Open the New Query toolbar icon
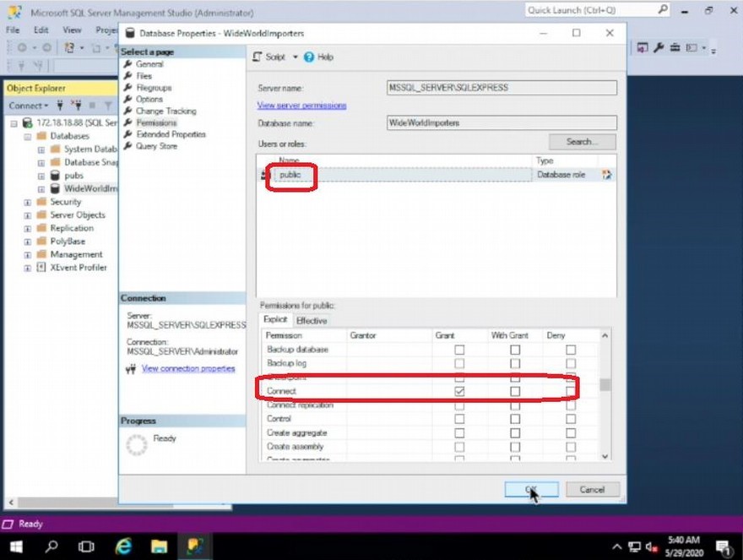Screen dimensions: 743x560 tap(69, 49)
